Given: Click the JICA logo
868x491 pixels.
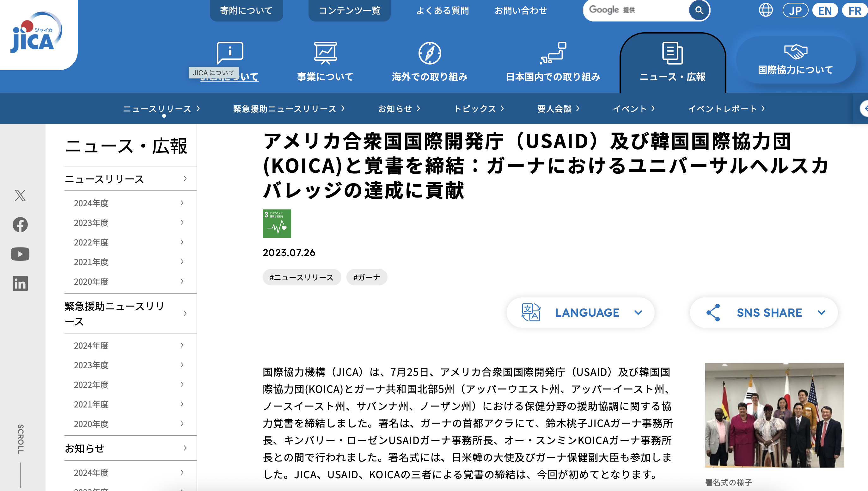Looking at the screenshot, I should [36, 33].
